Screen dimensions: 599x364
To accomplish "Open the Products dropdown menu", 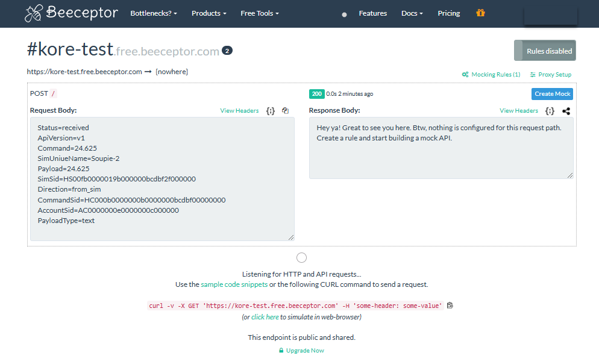I will 209,13.
